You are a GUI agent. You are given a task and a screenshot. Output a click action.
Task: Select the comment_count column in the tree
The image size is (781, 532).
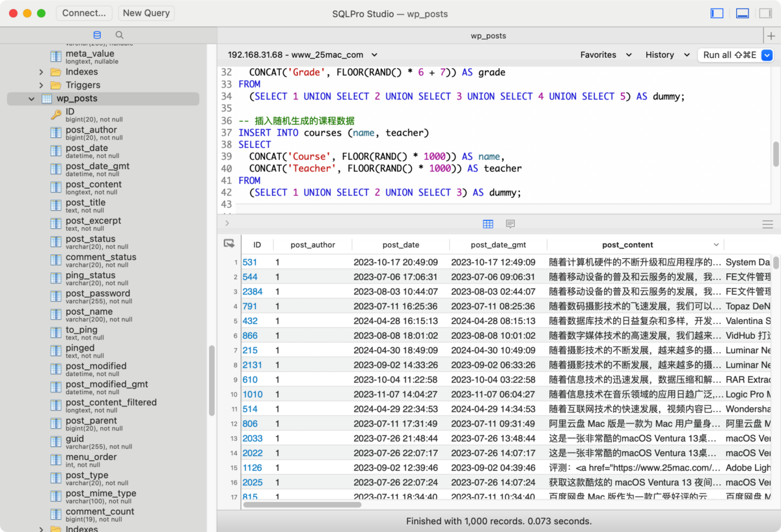(100, 515)
